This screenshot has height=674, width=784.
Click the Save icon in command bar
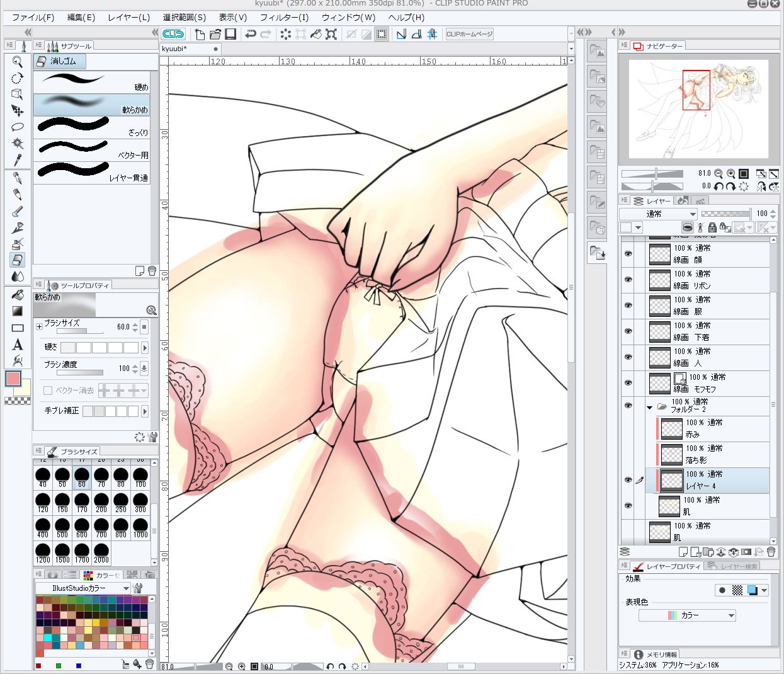point(230,34)
